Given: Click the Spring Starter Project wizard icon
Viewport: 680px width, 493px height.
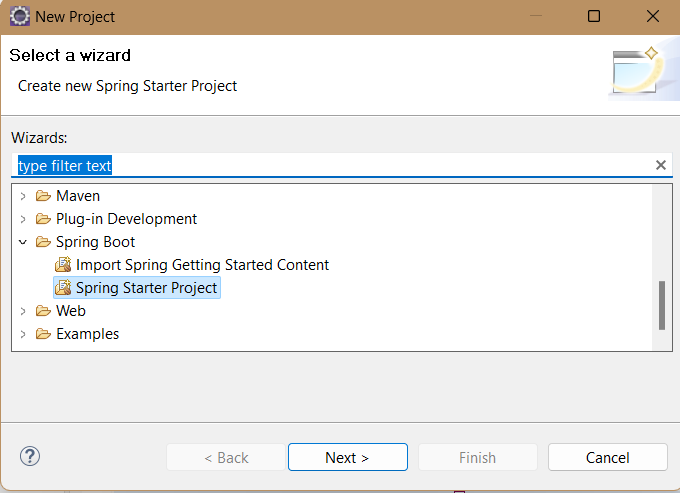Looking at the screenshot, I should (63, 287).
